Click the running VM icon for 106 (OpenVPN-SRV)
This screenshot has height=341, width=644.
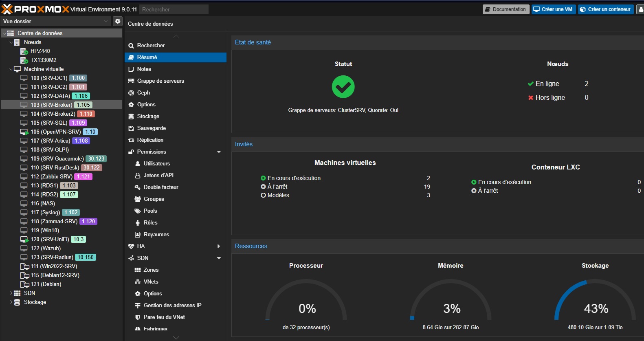pos(24,132)
